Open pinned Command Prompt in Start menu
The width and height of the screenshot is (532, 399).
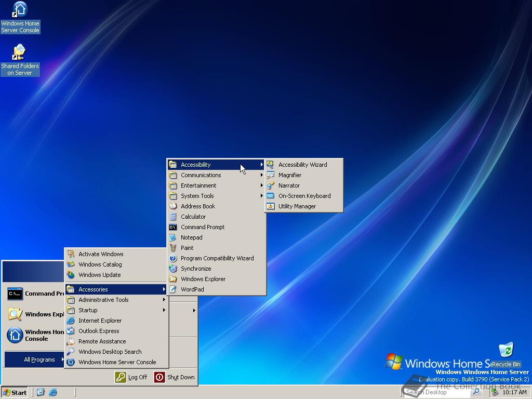(x=35, y=294)
